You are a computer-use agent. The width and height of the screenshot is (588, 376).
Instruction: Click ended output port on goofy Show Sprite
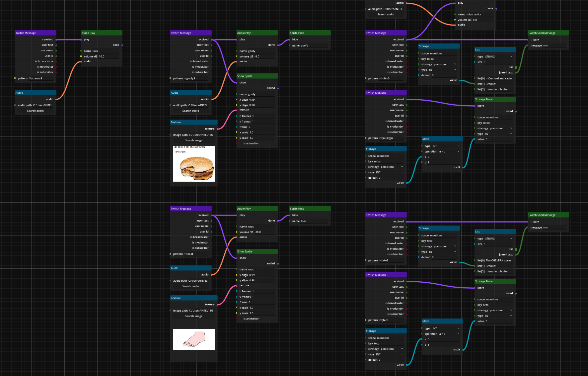coord(278,88)
